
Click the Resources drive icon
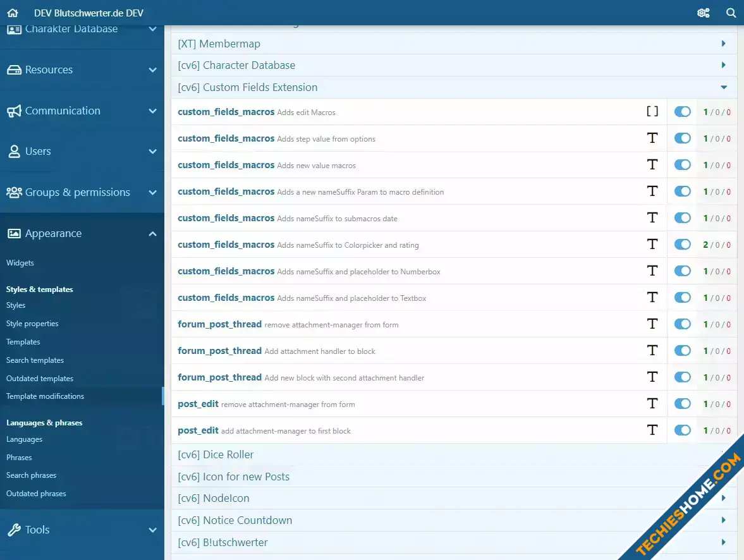point(15,70)
